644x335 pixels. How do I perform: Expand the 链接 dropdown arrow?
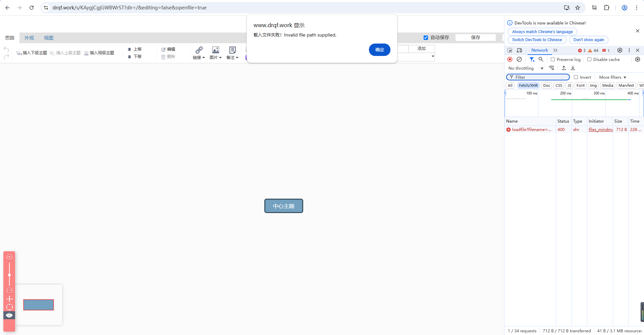pos(204,58)
